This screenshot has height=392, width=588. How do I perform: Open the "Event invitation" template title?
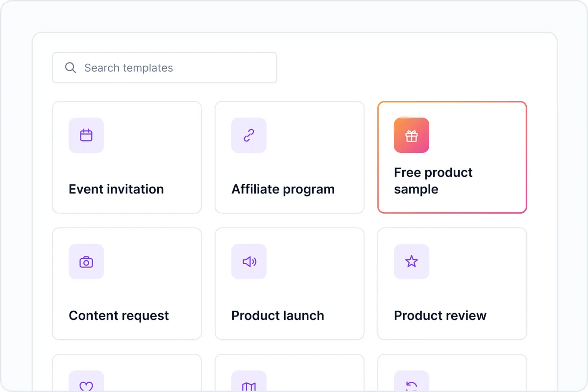[116, 189]
